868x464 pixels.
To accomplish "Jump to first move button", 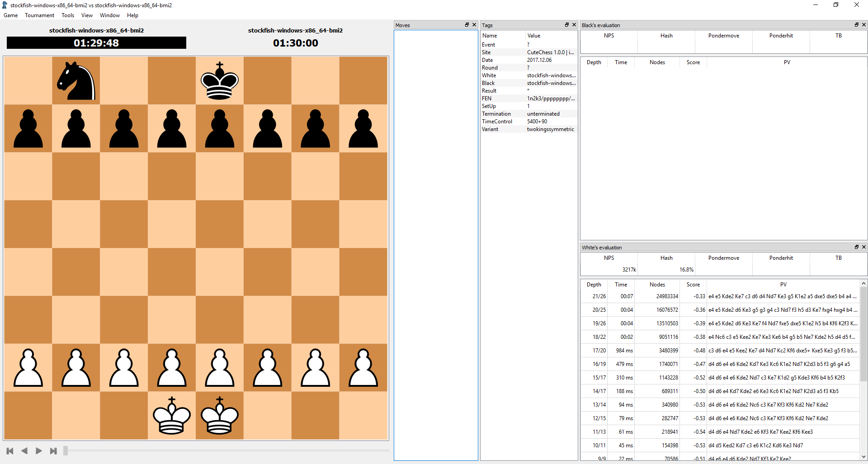I will point(10,451).
